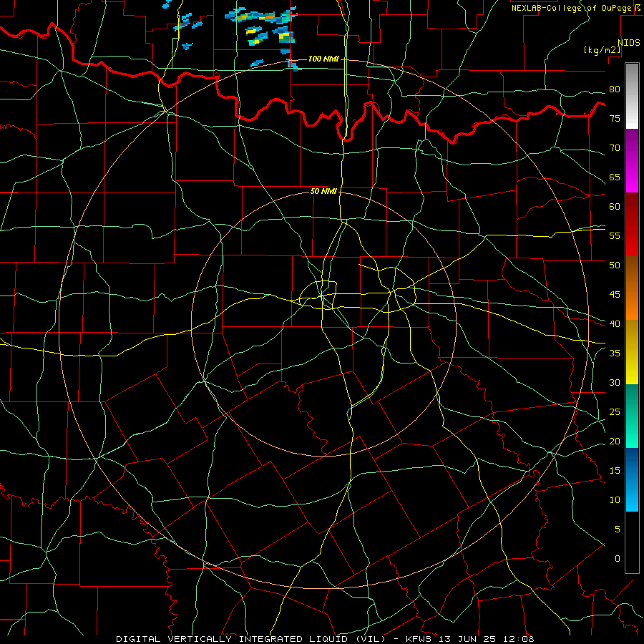644x644 pixels.
Task: Click the 35 value on color scale
Action: click(x=615, y=353)
